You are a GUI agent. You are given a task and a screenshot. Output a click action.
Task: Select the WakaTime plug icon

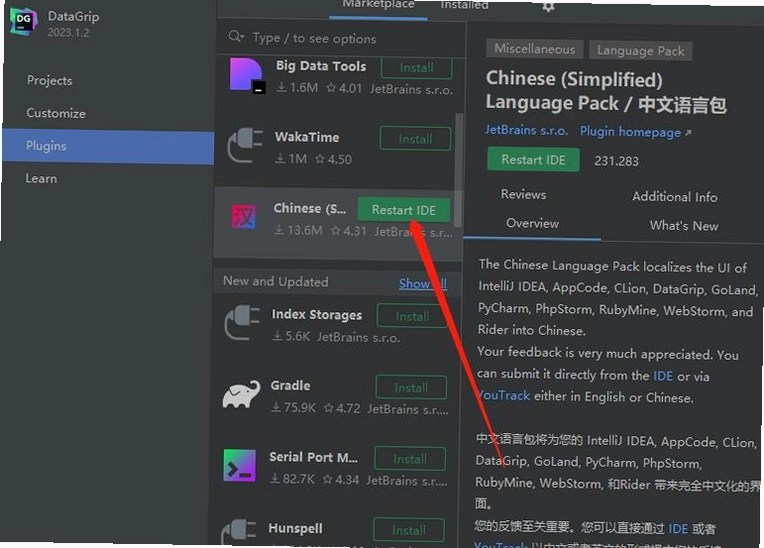(245, 145)
